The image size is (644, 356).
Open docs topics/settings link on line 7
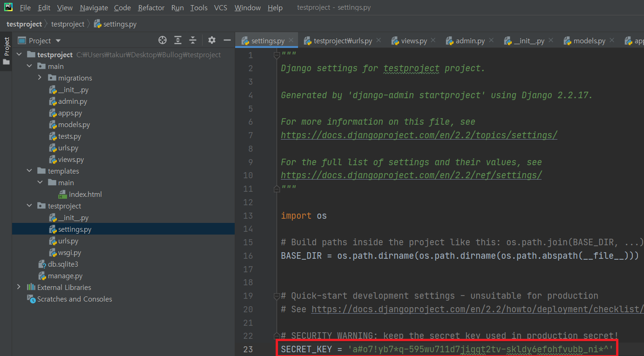coord(419,135)
